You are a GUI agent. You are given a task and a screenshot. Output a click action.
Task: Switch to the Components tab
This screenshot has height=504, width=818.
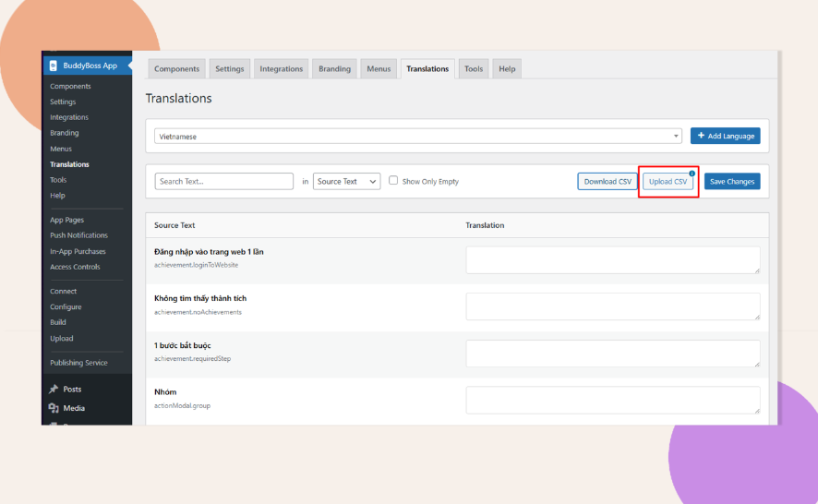[x=177, y=69]
